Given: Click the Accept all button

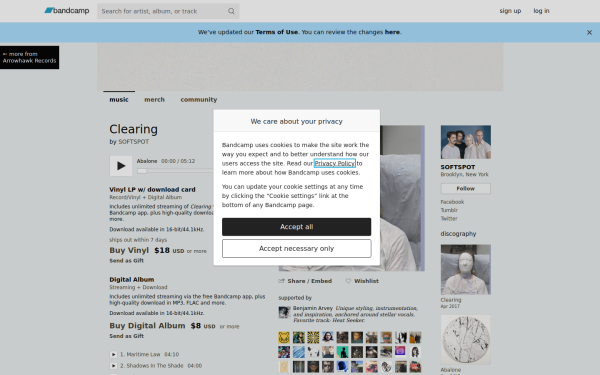Looking at the screenshot, I should tap(297, 227).
